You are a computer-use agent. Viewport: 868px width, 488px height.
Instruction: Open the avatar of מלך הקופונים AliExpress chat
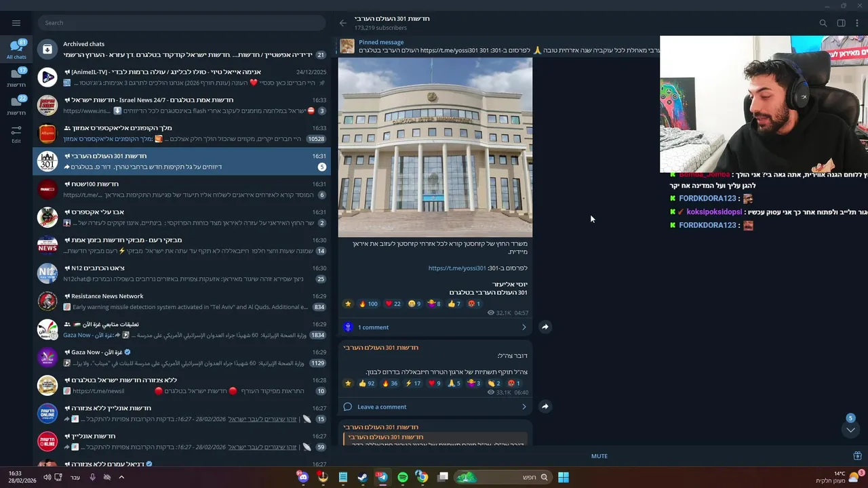tap(47, 133)
